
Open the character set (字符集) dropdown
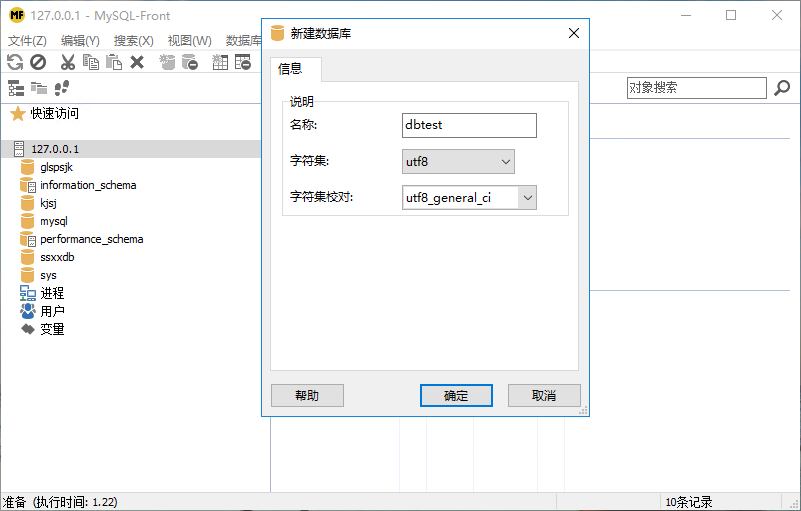tap(458, 161)
